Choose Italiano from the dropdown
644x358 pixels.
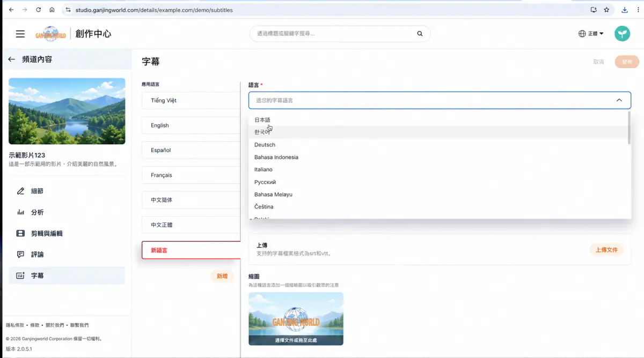(440, 169)
